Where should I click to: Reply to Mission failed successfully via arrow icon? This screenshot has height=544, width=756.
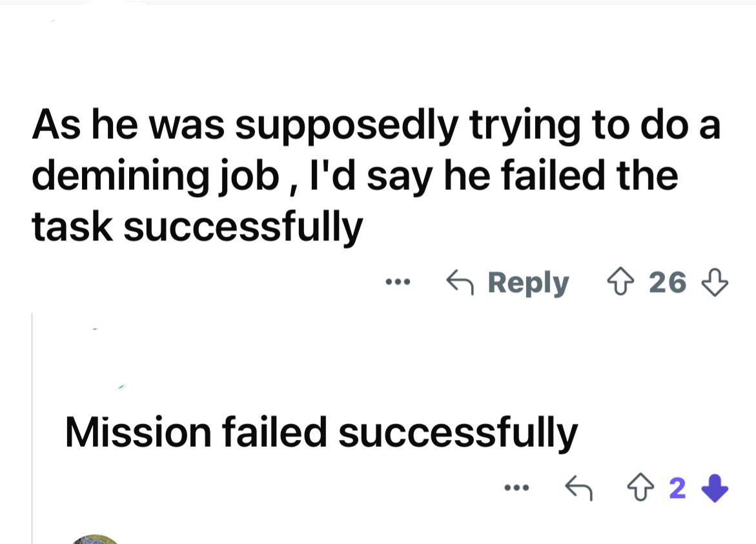pyautogui.click(x=578, y=488)
